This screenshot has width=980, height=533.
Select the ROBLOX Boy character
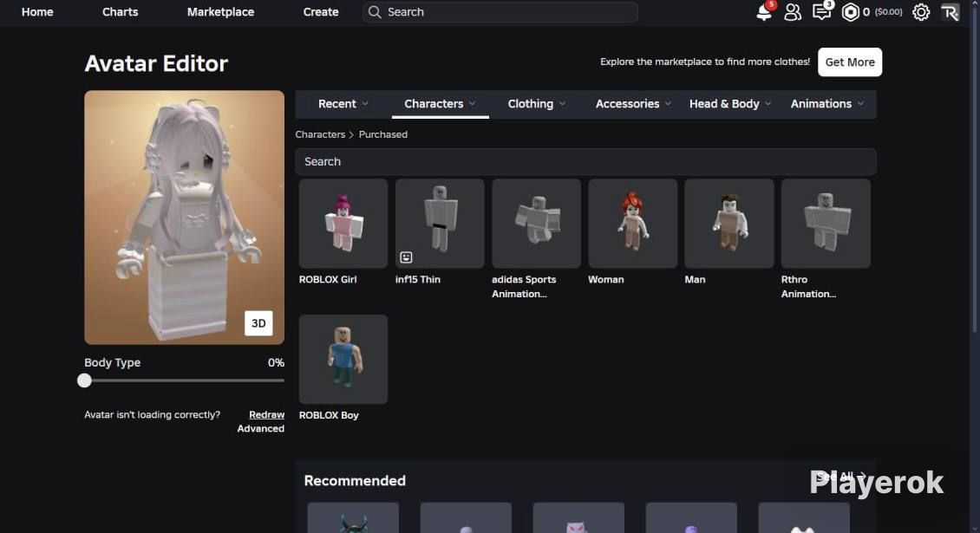pos(343,360)
